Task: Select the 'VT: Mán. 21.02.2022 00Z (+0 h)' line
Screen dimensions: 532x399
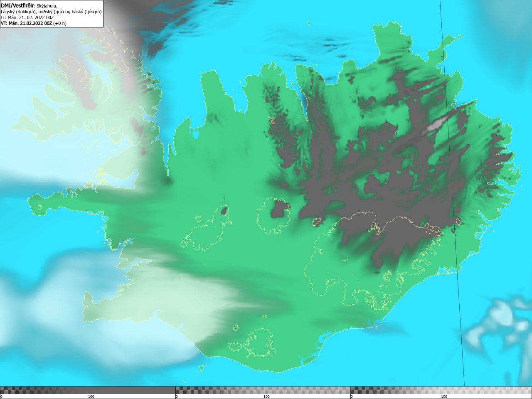Action: click(x=34, y=23)
